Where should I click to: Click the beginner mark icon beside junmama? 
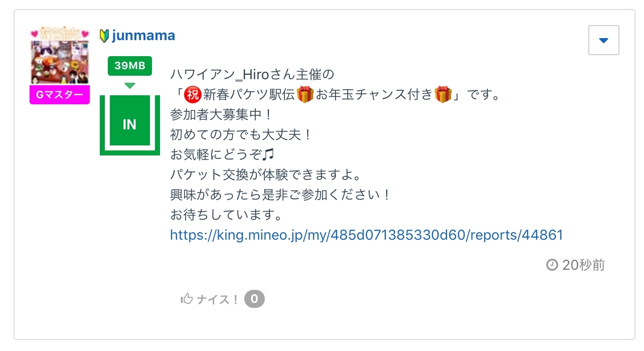click(x=104, y=36)
